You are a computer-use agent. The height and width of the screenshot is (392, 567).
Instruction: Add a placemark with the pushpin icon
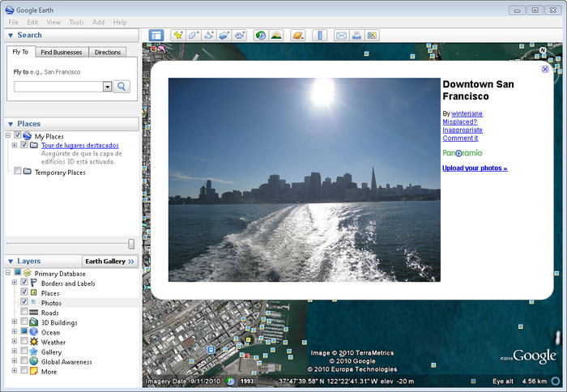[x=178, y=36]
